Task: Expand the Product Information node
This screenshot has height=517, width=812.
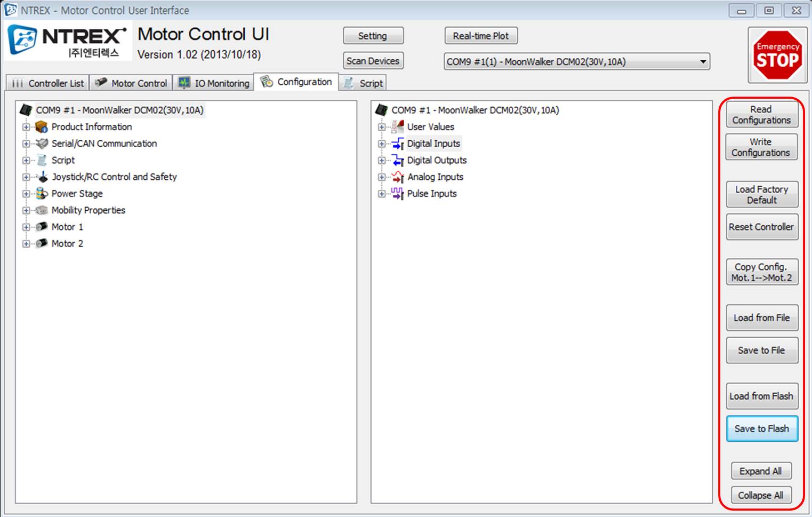Action: (x=26, y=127)
